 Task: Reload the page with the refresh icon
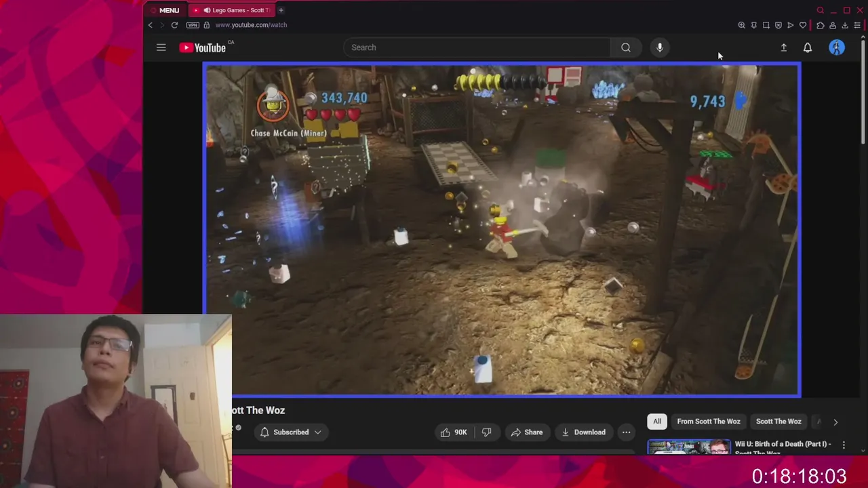pyautogui.click(x=174, y=25)
